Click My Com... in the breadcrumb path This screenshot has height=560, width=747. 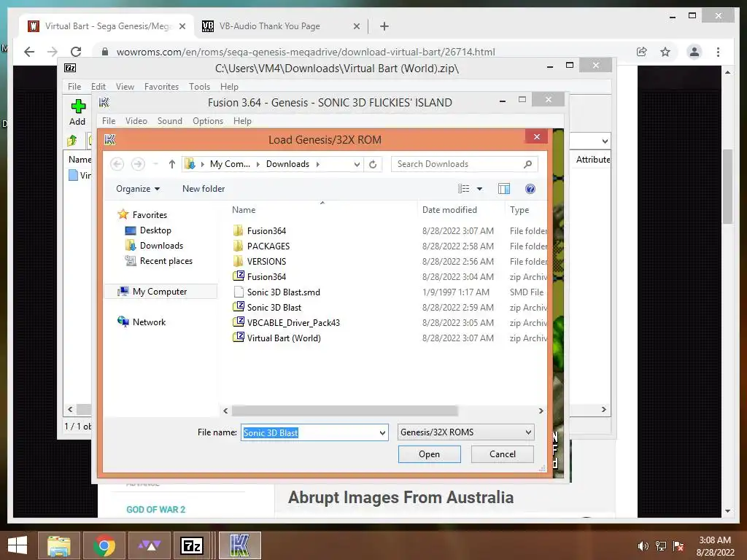(x=230, y=164)
